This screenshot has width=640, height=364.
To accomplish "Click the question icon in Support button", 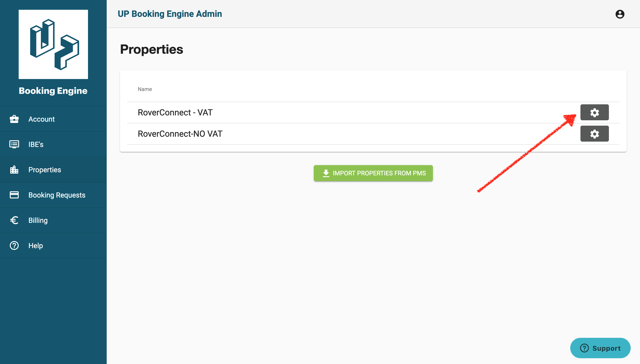I will coord(584,348).
